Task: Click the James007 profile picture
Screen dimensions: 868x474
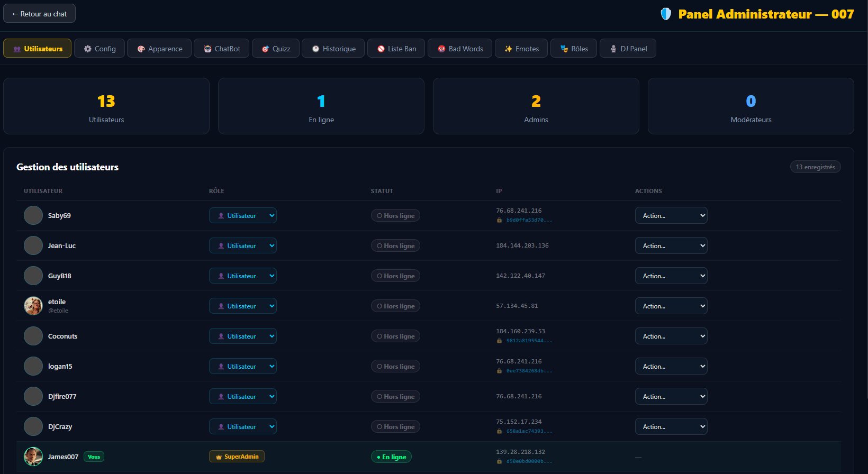Action: click(x=33, y=457)
